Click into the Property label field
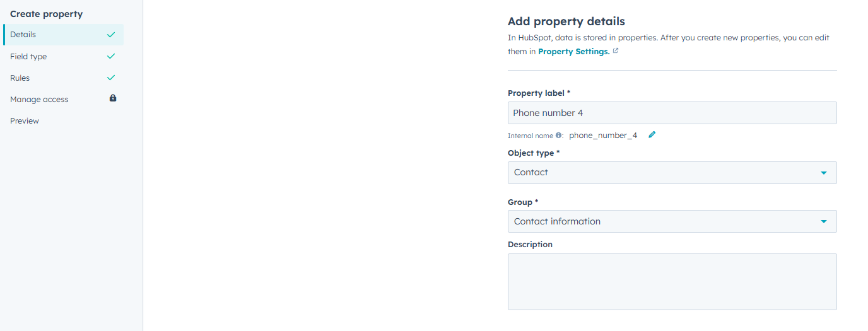The image size is (868, 331). [672, 113]
